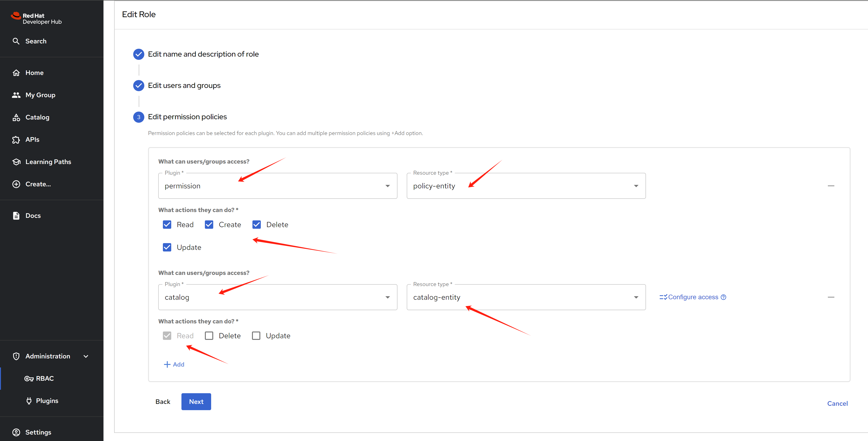The height and width of the screenshot is (441, 868).
Task: Click the Home house icon
Action: [16, 73]
